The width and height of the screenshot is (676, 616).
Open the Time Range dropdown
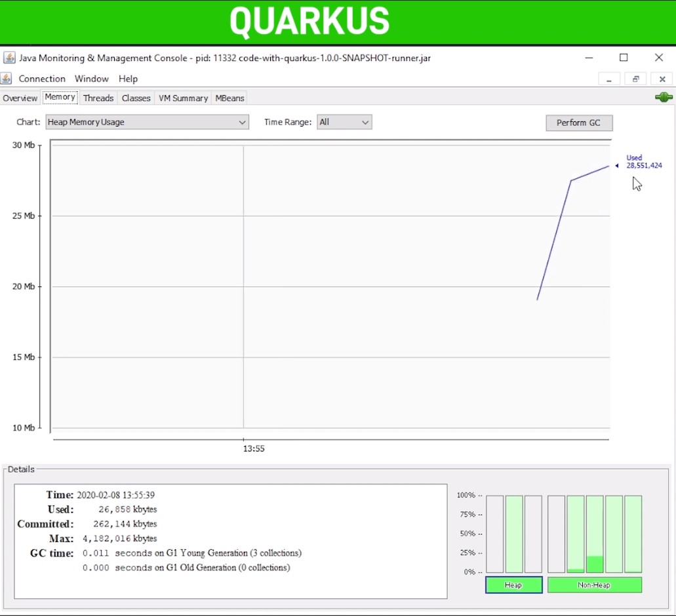click(344, 123)
